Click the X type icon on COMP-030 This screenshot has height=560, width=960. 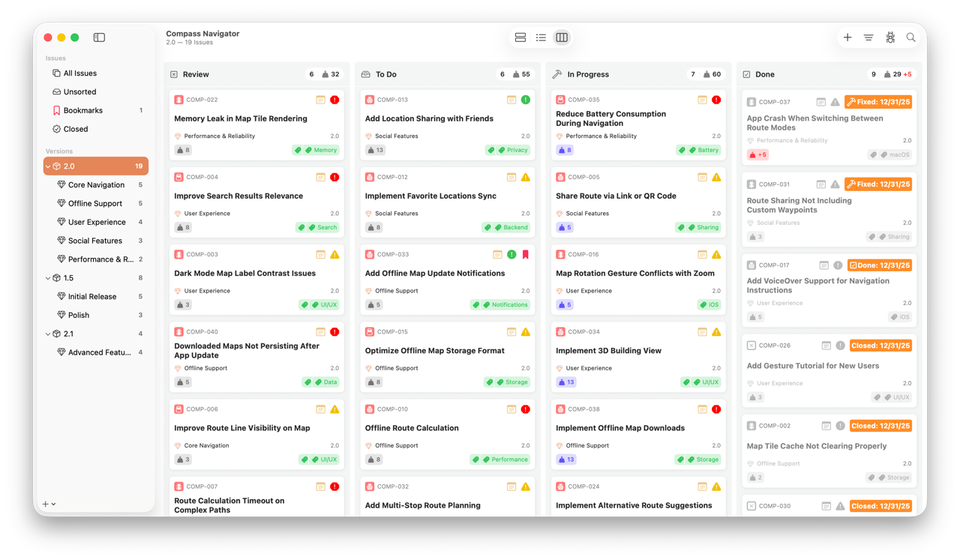point(751,506)
